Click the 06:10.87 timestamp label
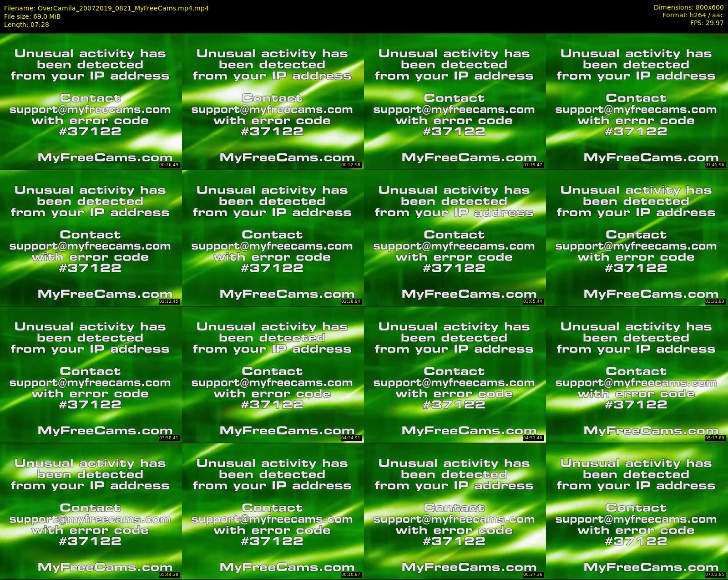Screen dimensions: 728x580 tap(351, 575)
